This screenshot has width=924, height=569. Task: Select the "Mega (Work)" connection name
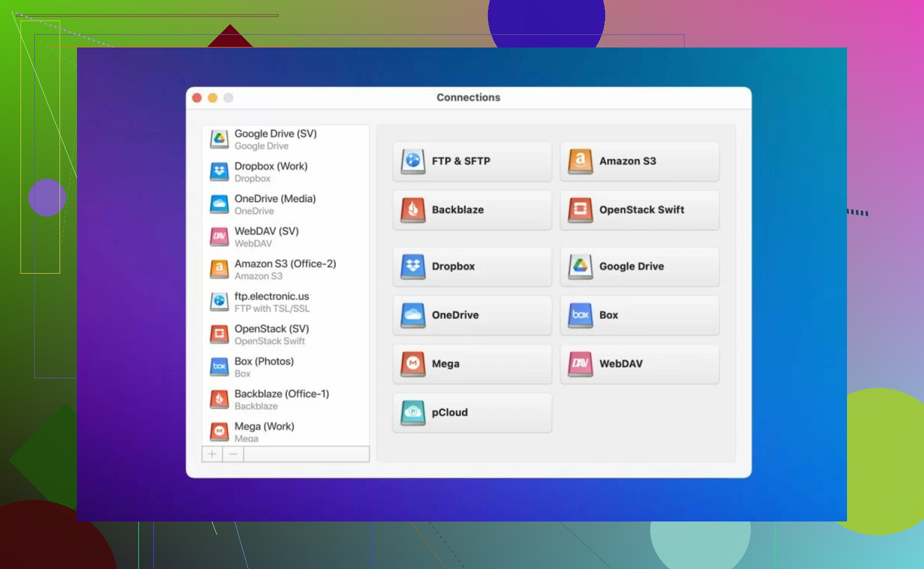(264, 426)
